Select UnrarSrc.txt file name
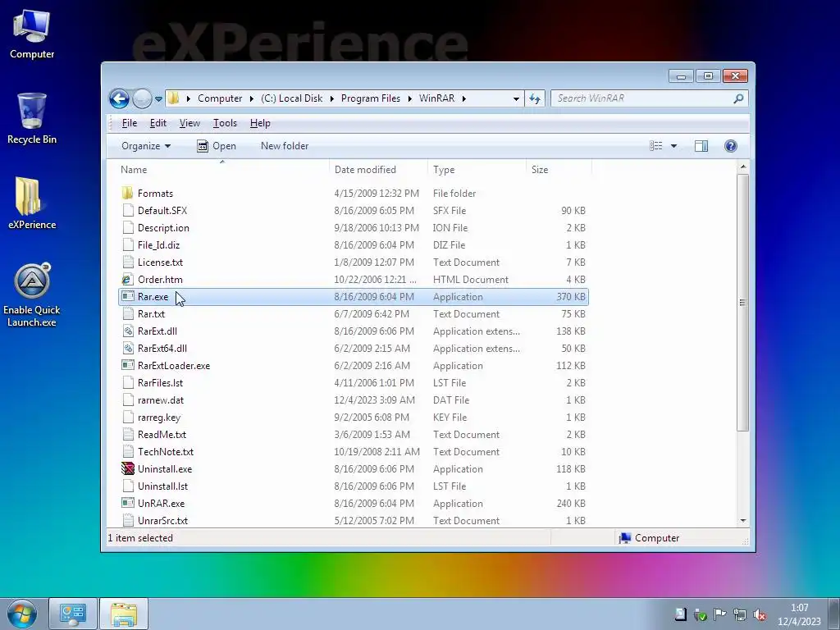This screenshot has height=630, width=840. tap(163, 521)
